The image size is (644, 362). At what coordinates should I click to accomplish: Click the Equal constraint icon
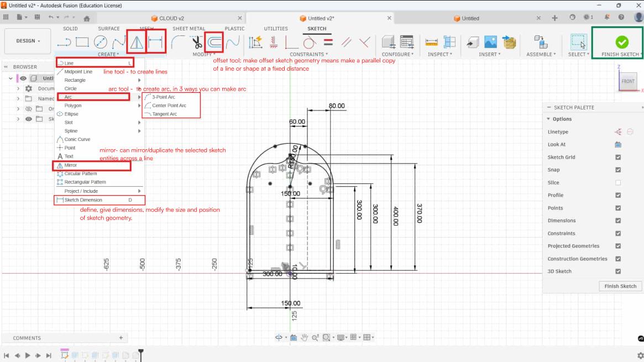pyautogui.click(x=328, y=42)
